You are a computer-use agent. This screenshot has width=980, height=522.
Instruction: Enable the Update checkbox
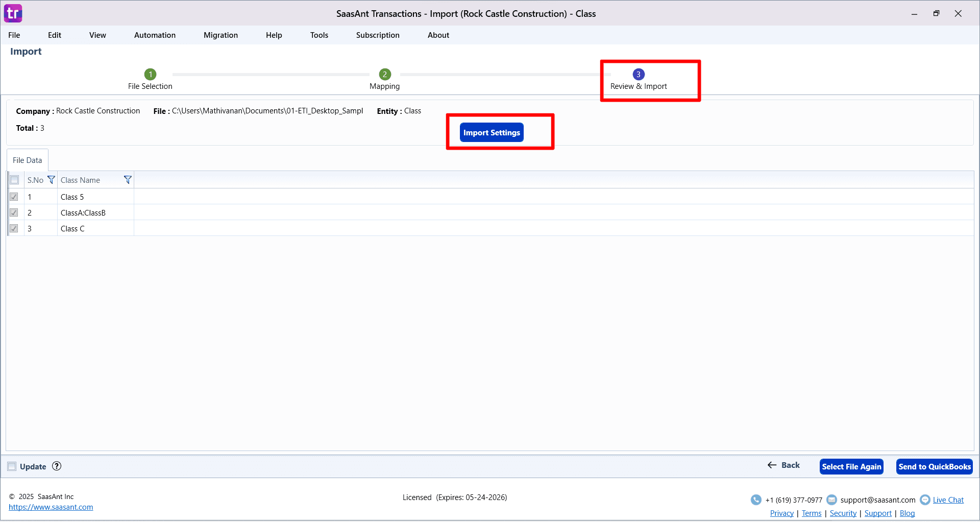tap(12, 466)
